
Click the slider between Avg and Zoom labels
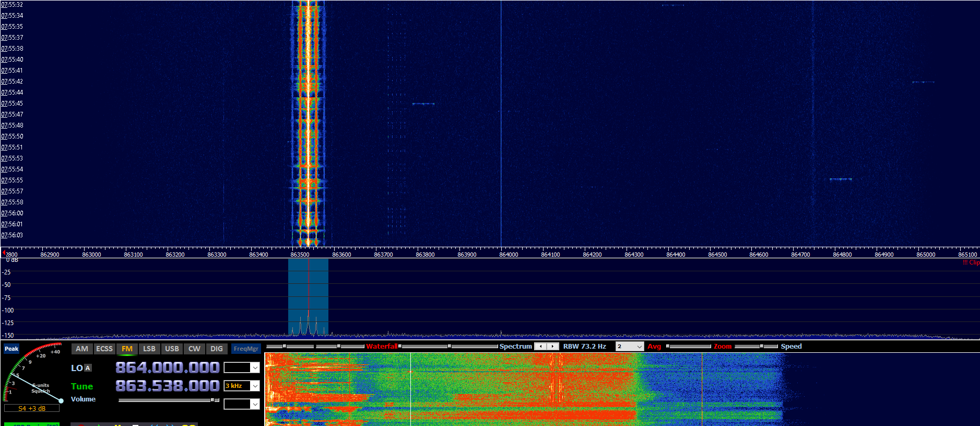(689, 347)
